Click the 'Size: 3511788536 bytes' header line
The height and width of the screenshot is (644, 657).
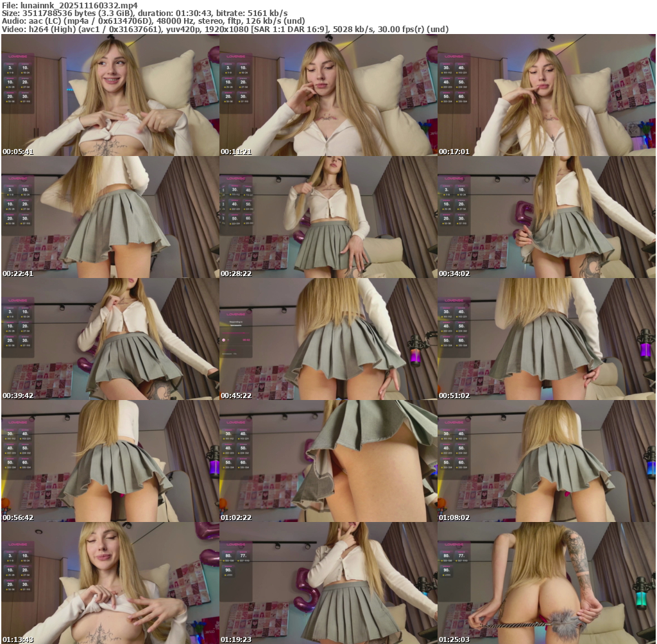click(144, 13)
